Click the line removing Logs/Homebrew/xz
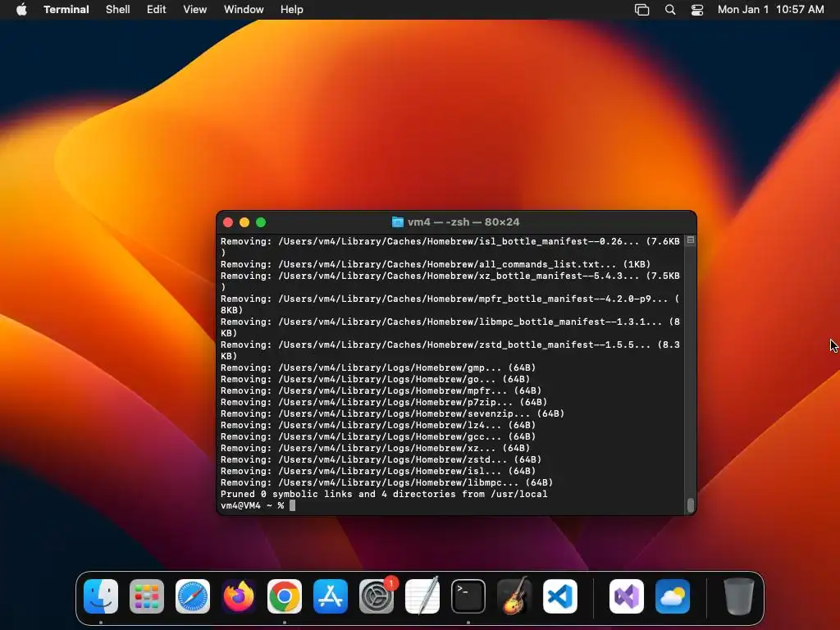 (376, 448)
